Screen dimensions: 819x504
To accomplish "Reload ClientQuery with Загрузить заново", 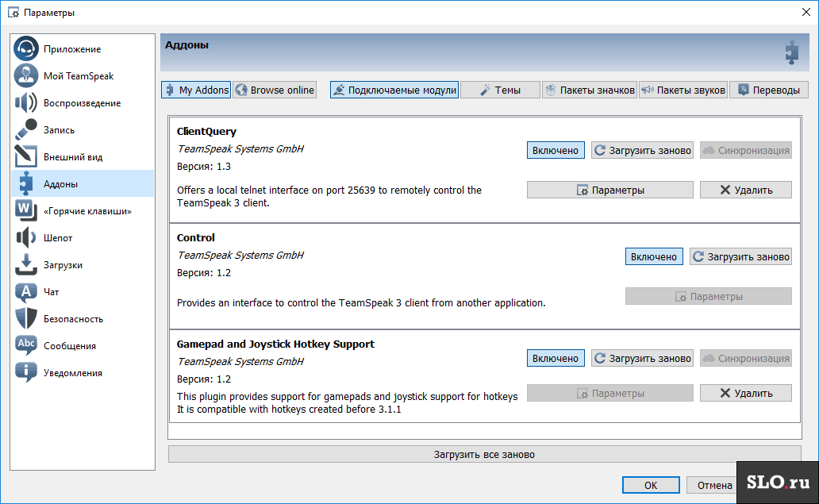I will 643,151.
